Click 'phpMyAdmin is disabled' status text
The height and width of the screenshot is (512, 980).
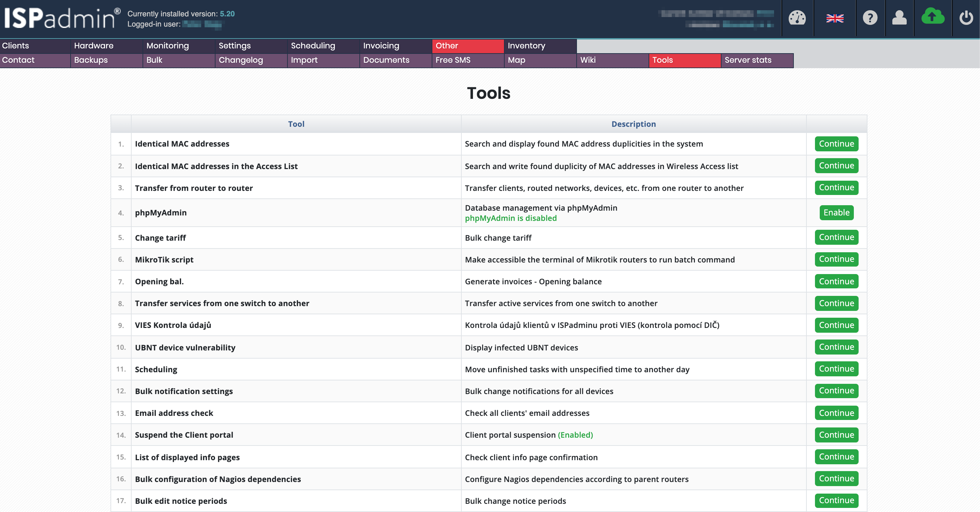tap(510, 219)
